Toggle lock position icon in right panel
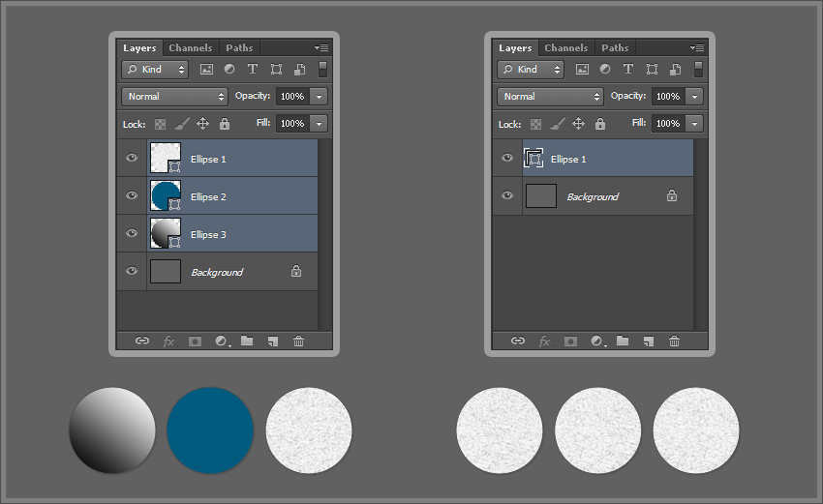Screen dimensions: 823x504 [578, 124]
